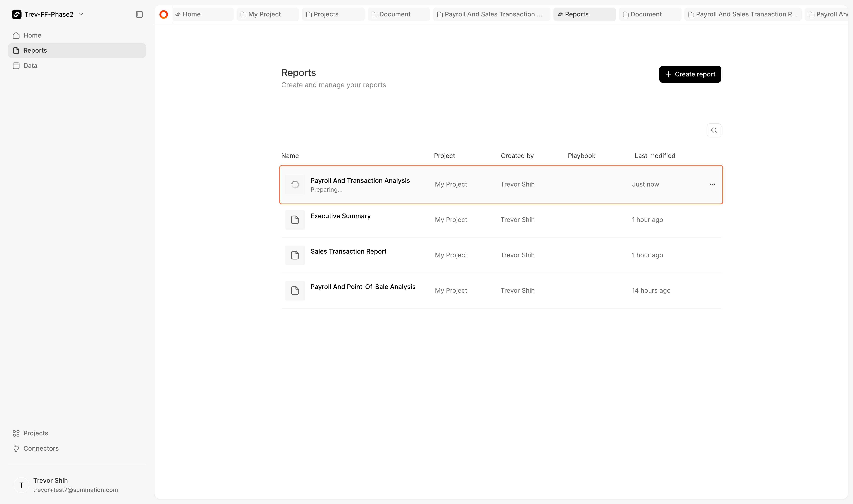Click the Preparing... status text
This screenshot has width=853, height=504.
(326, 189)
